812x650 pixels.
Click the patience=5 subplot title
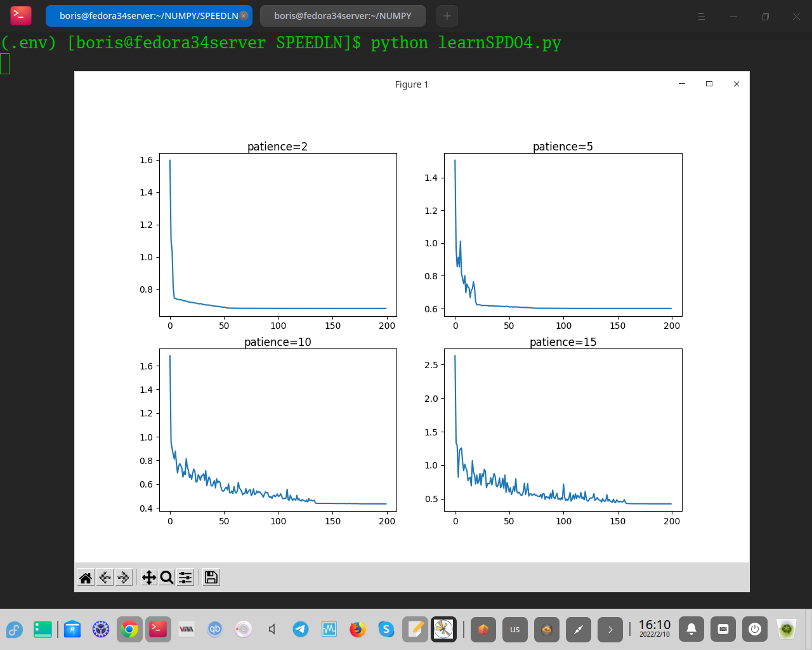563,147
